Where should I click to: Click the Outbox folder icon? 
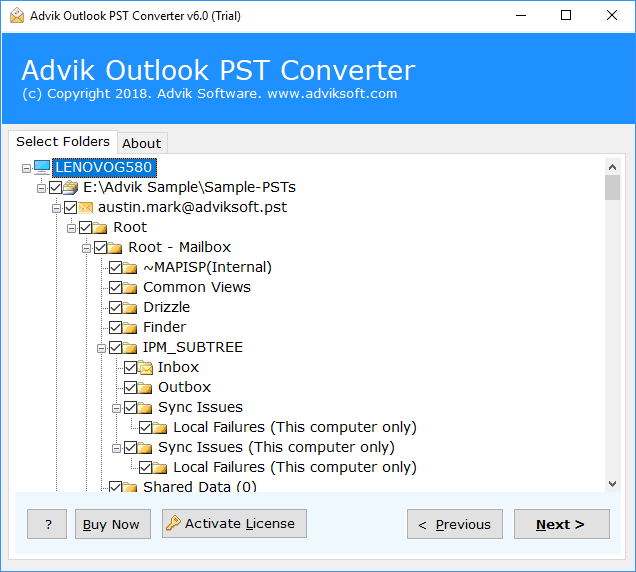pyautogui.click(x=145, y=387)
